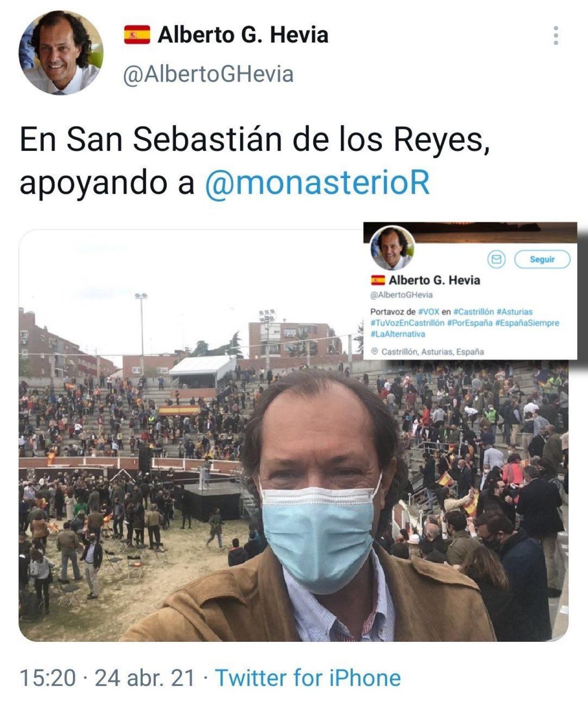Click the envelope message icon
Image resolution: width=588 pixels, height=704 pixels.
[x=496, y=259]
